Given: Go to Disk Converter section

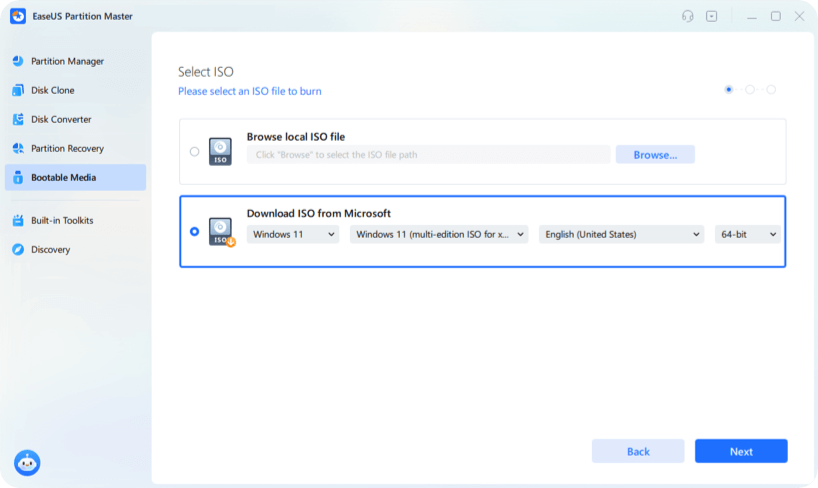Looking at the screenshot, I should point(76,120).
